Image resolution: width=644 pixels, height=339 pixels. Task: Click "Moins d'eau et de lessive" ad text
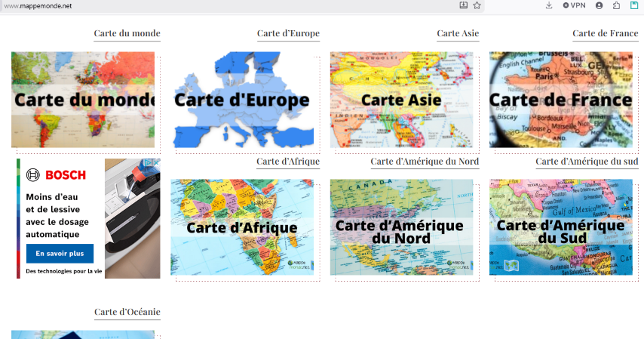tap(53, 203)
